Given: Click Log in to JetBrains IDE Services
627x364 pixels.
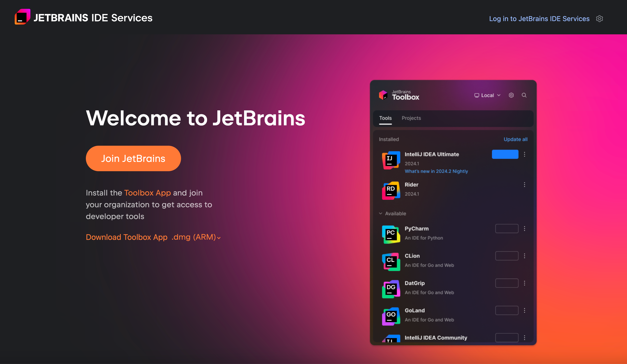Looking at the screenshot, I should coord(539,19).
